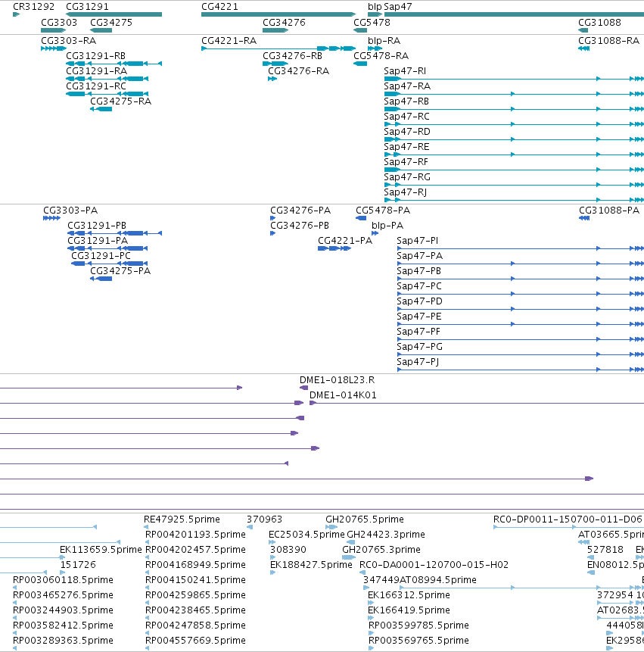The image size is (644, 652).
Task: Select transcript Sap47-RD
Action: tap(407, 132)
